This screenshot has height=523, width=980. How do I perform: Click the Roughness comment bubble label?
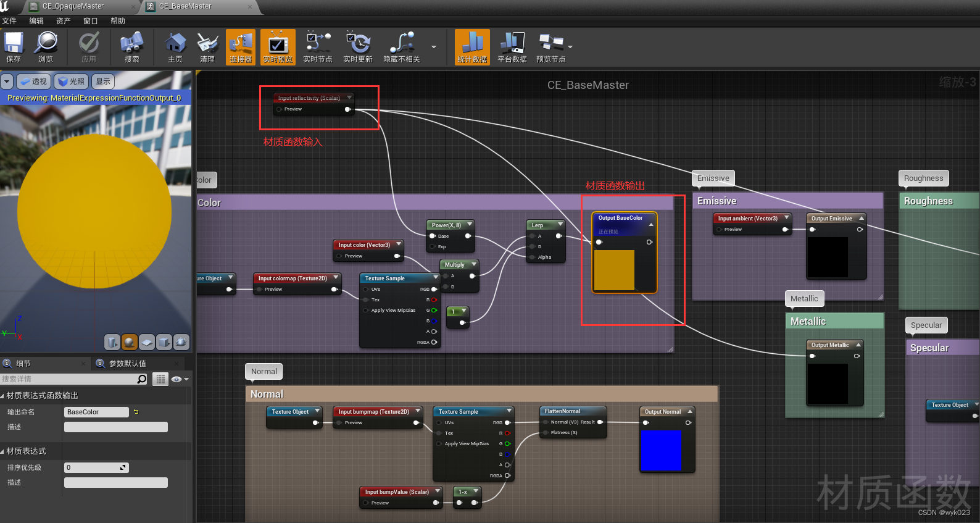(x=924, y=178)
